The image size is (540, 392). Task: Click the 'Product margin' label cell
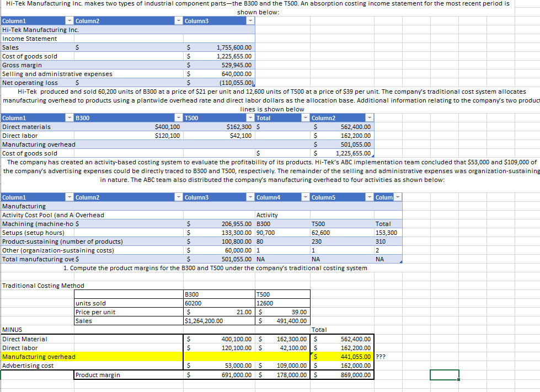point(129,375)
